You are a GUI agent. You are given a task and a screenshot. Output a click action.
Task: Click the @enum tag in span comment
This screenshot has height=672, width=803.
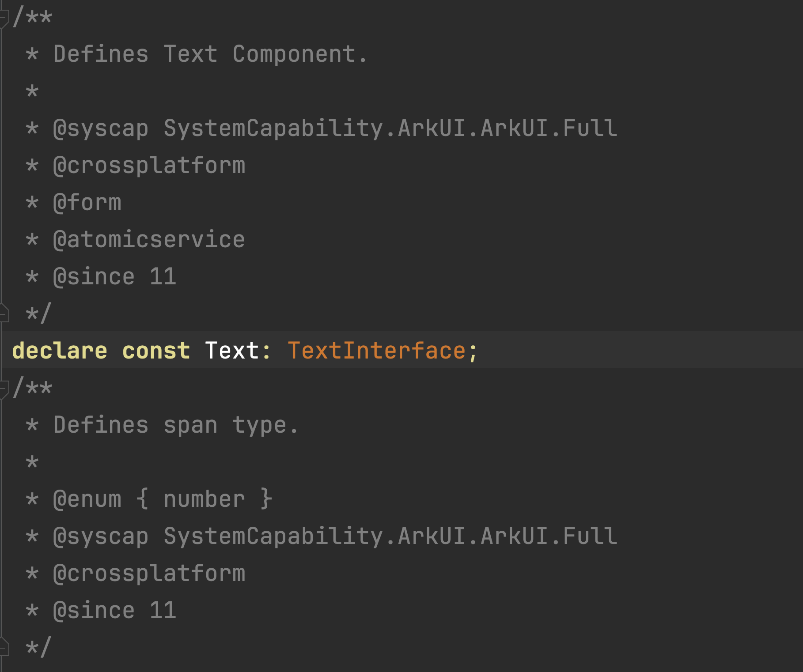click(87, 499)
